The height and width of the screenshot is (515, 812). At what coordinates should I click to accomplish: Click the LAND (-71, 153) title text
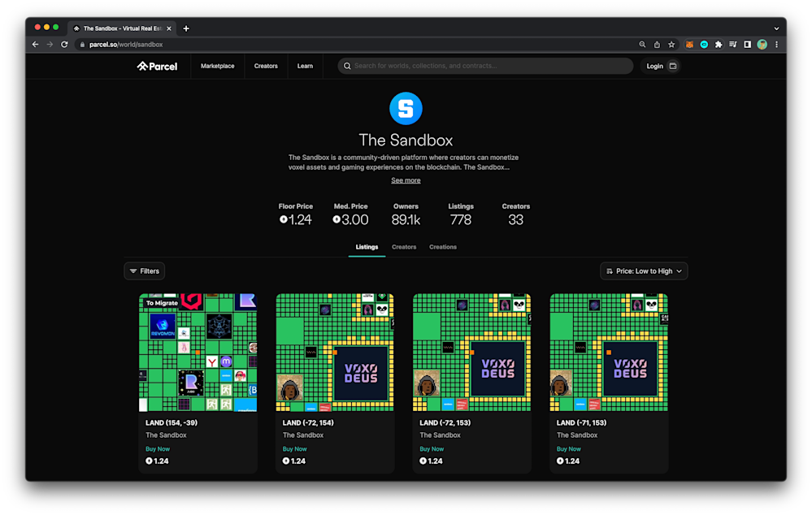(581, 423)
